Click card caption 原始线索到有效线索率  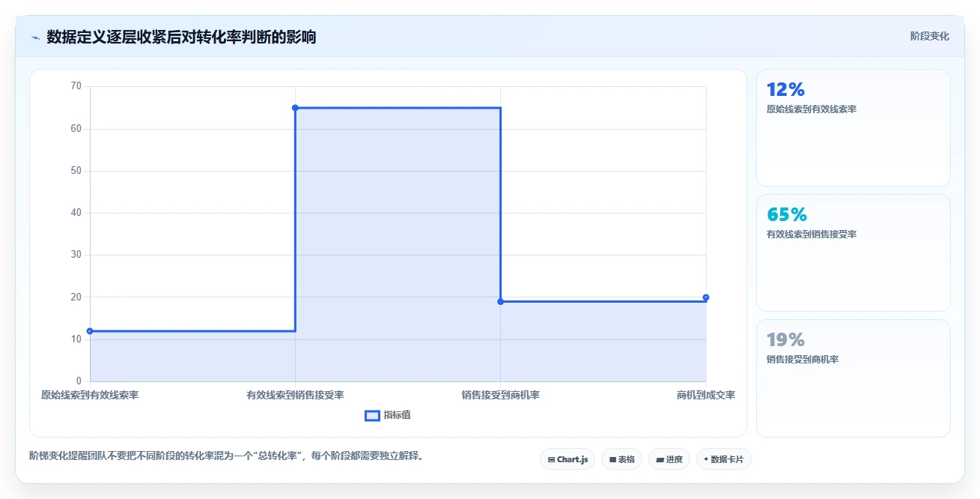pyautogui.click(x=812, y=109)
